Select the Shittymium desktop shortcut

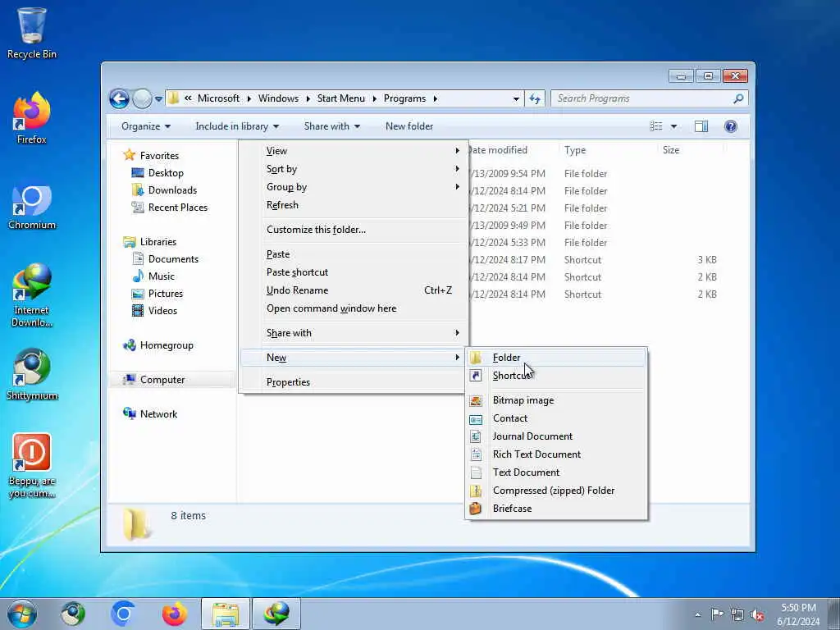32,374
